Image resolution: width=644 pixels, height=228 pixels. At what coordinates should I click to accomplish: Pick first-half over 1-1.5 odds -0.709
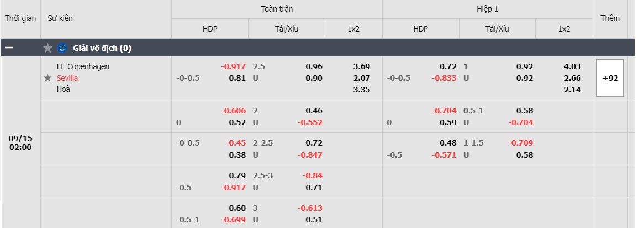(520, 143)
